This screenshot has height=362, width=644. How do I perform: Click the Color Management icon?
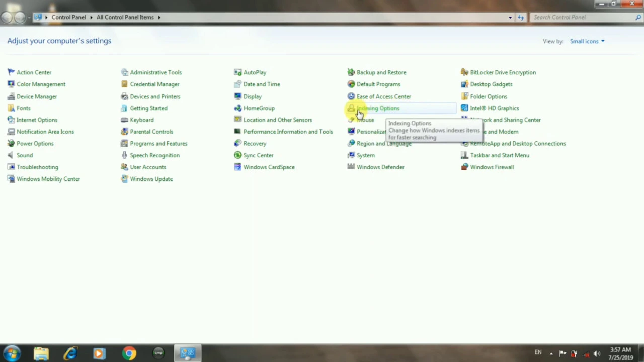pyautogui.click(x=11, y=84)
